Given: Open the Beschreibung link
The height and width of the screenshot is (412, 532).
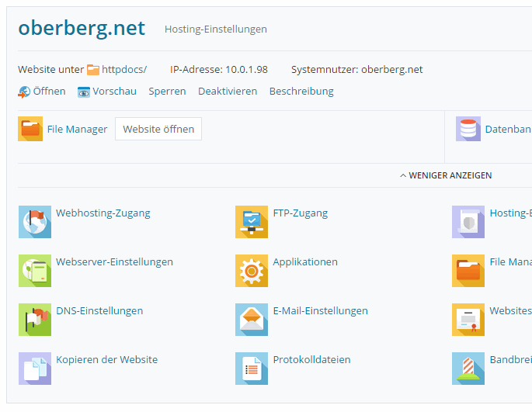Looking at the screenshot, I should pos(301,91).
